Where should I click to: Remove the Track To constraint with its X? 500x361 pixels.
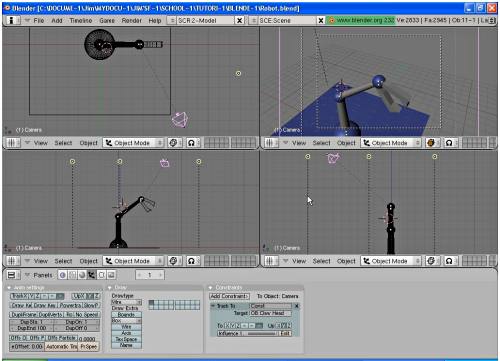coord(296,306)
